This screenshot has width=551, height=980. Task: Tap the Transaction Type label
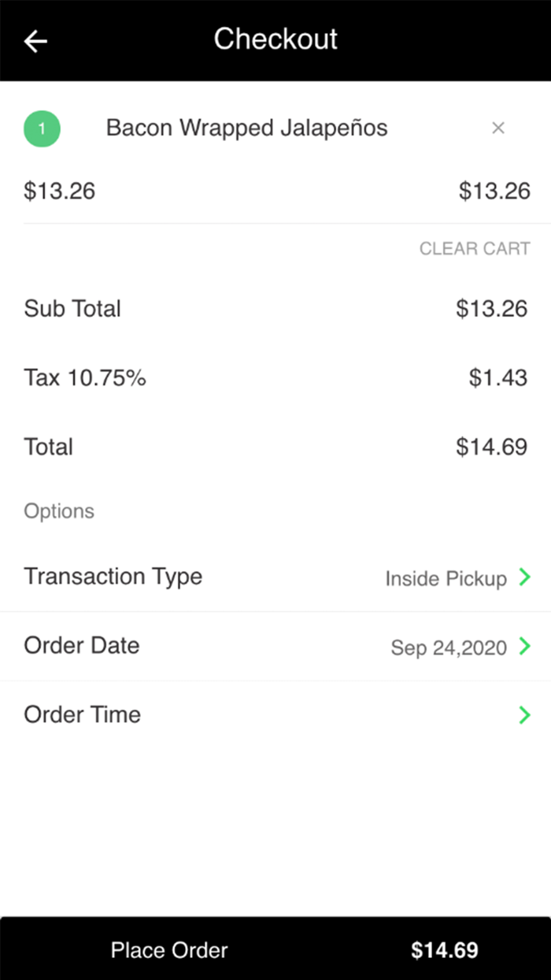point(113,577)
